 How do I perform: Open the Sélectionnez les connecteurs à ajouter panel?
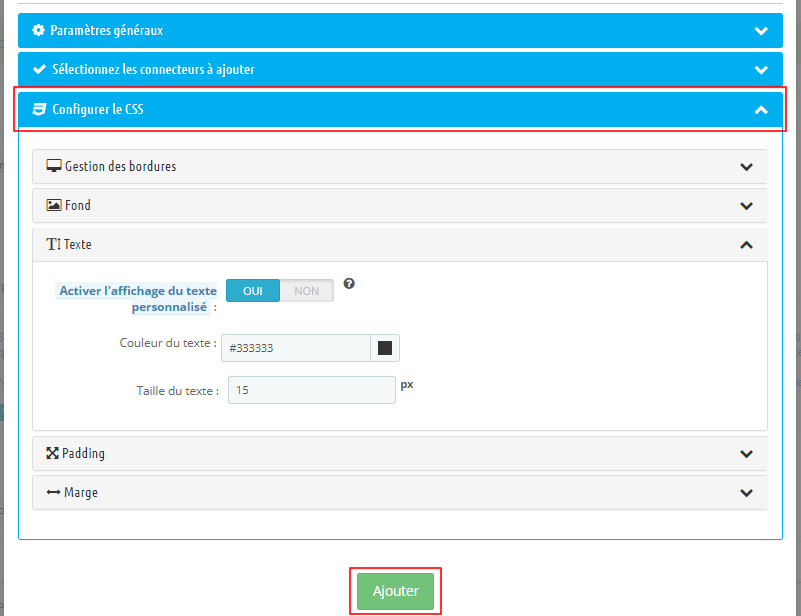400,70
